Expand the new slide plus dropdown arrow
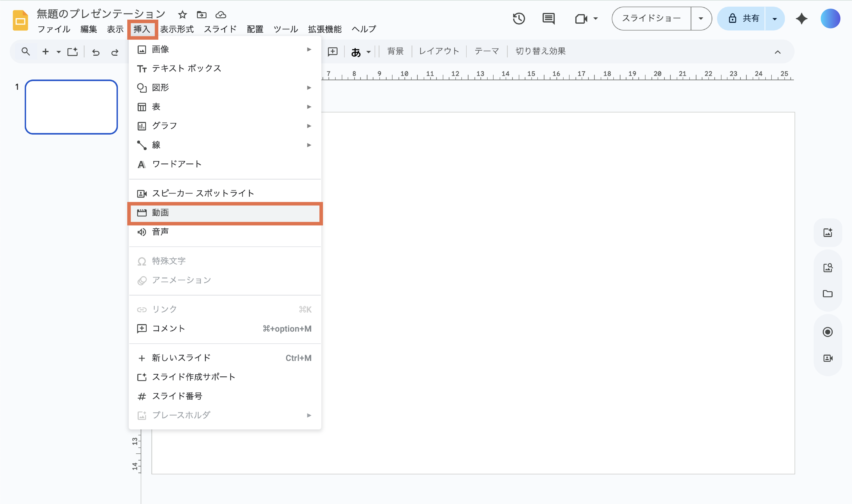 click(58, 52)
